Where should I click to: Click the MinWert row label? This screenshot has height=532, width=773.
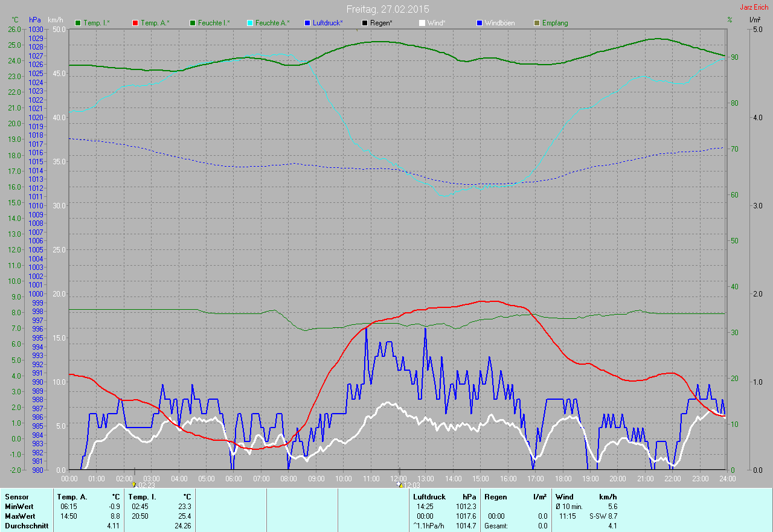(x=19, y=507)
